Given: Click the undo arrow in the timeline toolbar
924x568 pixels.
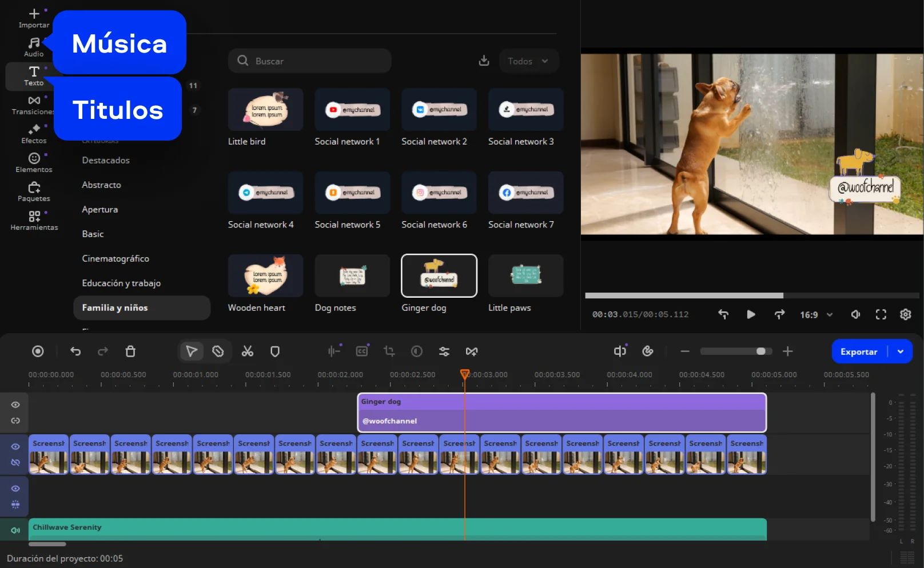Looking at the screenshot, I should click(x=75, y=351).
